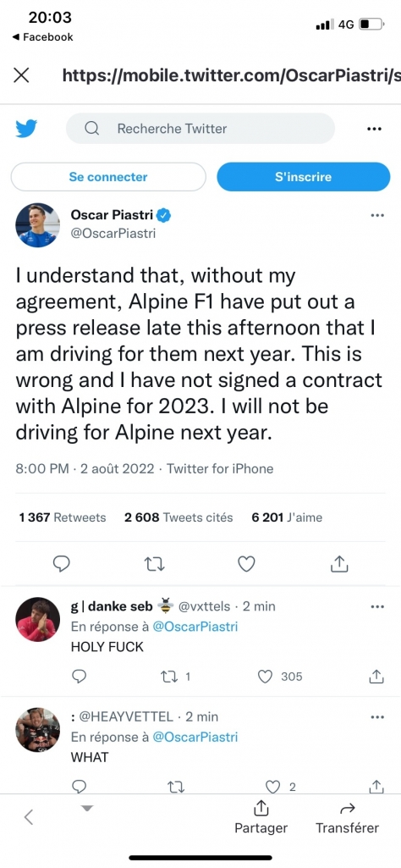Open more options on @vxttels reply
The width and height of the screenshot is (401, 868).
pyautogui.click(x=377, y=606)
